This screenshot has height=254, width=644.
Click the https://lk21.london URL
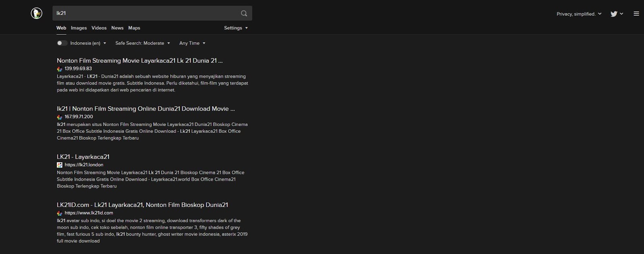[84, 165]
